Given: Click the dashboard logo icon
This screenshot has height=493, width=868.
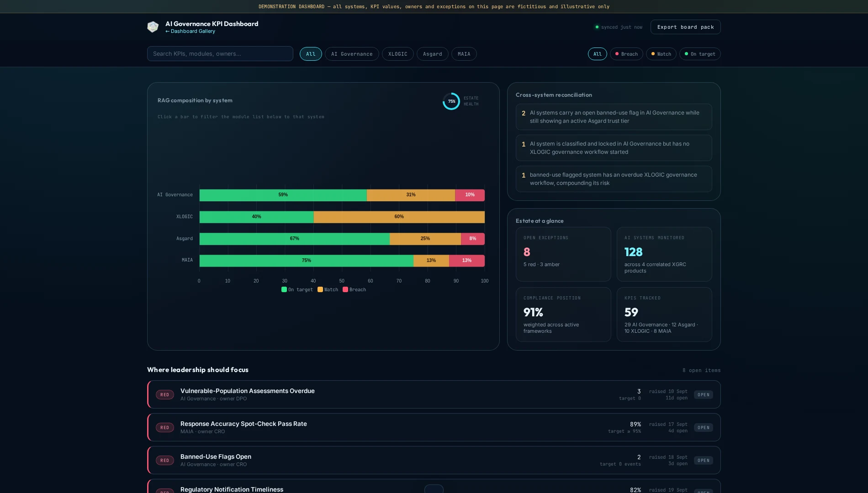Looking at the screenshot, I should [x=153, y=27].
